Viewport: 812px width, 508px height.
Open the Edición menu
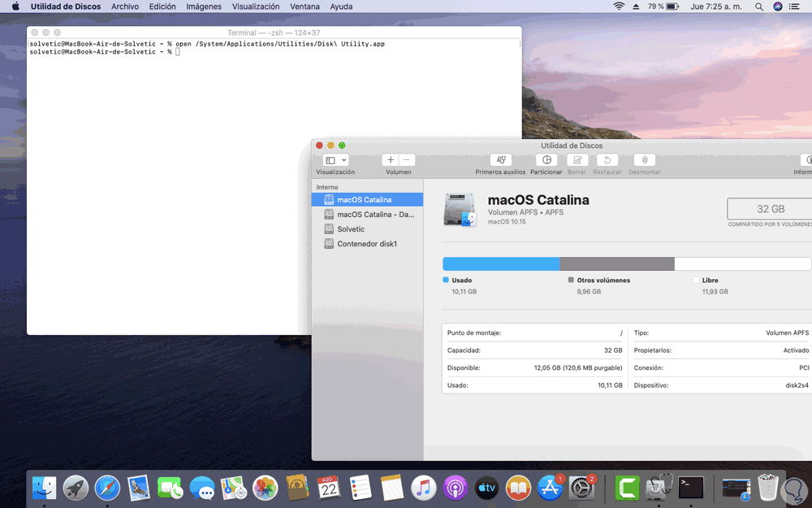[162, 7]
